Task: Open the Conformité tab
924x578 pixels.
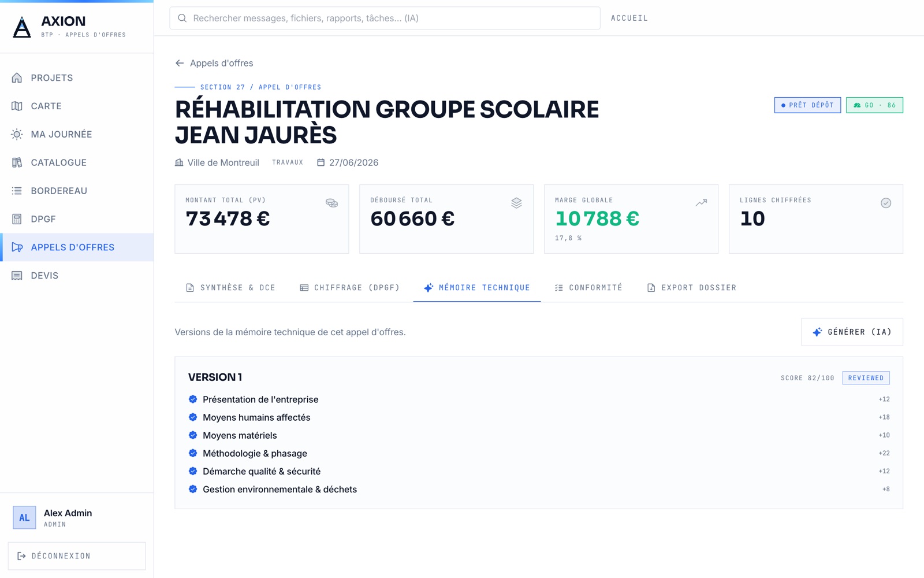Action: 588,288
